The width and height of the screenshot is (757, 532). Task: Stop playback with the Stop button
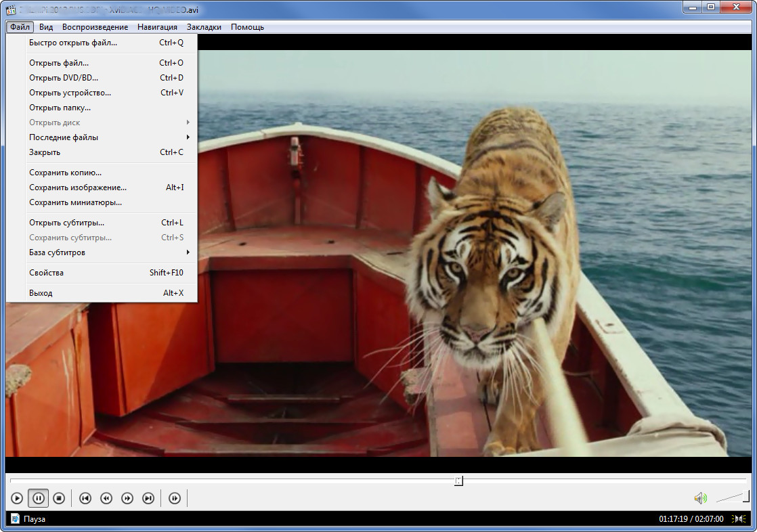click(59, 498)
